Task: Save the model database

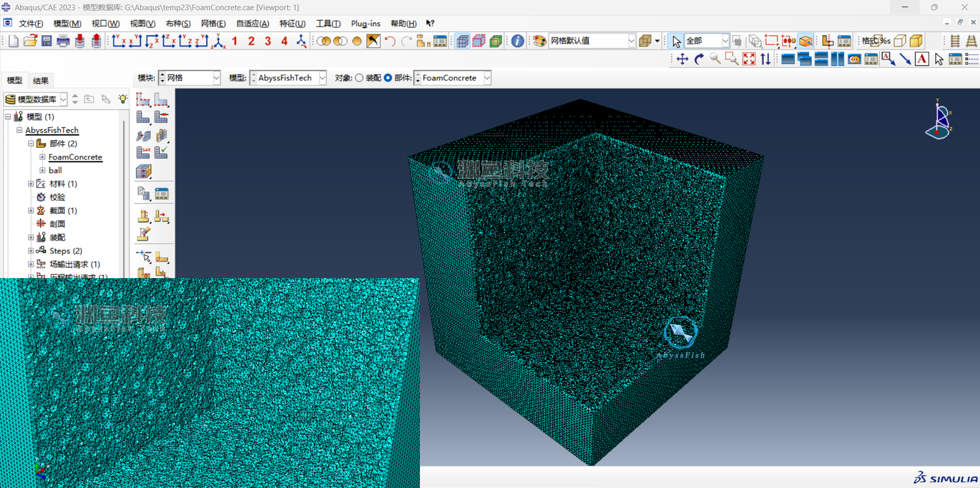Action: tap(47, 41)
